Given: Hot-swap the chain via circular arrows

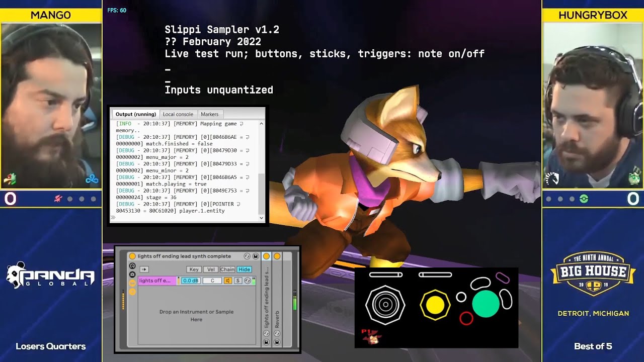Looking at the screenshot, I should pos(248,281).
